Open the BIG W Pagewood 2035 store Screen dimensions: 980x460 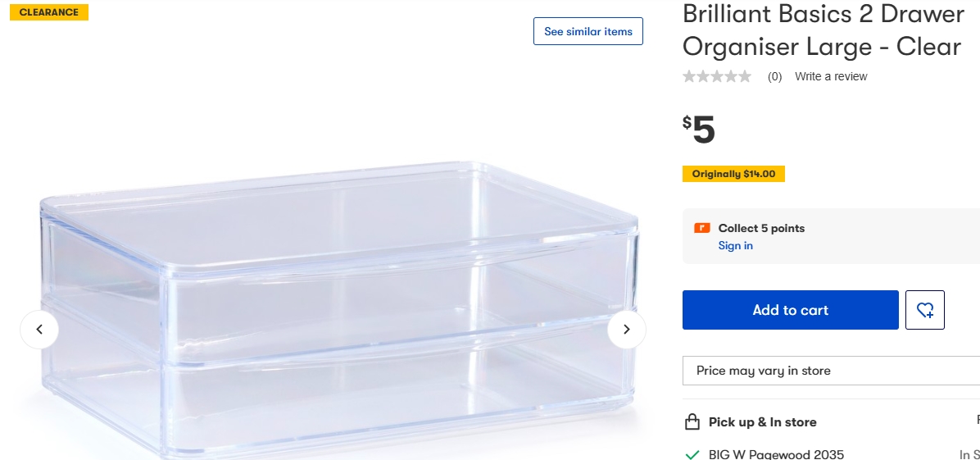click(x=776, y=454)
